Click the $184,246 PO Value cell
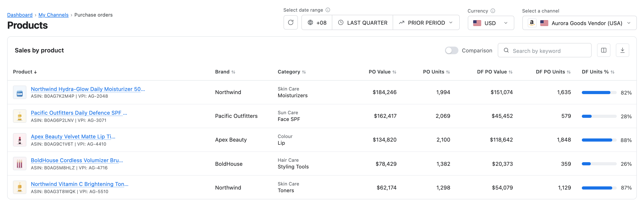Viewport: 644px width, 207px height. coord(385,92)
